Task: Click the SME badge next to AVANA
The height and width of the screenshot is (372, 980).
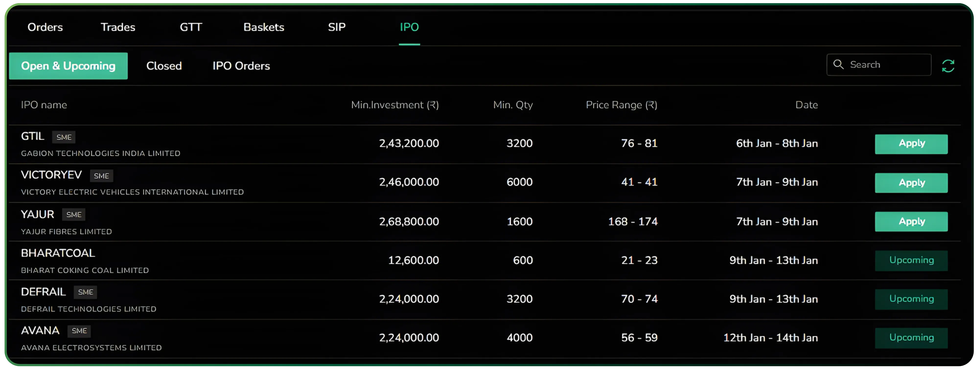Action: 79,331
